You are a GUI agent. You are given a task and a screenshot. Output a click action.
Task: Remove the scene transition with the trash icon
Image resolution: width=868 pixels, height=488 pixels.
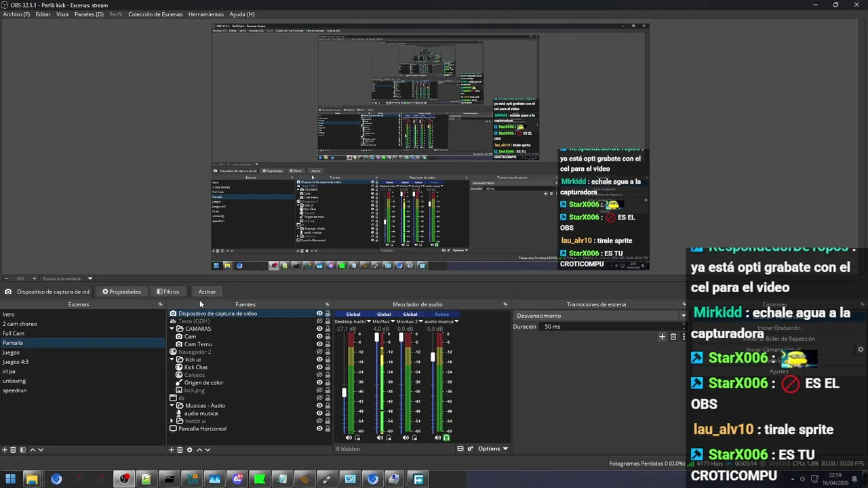673,336
